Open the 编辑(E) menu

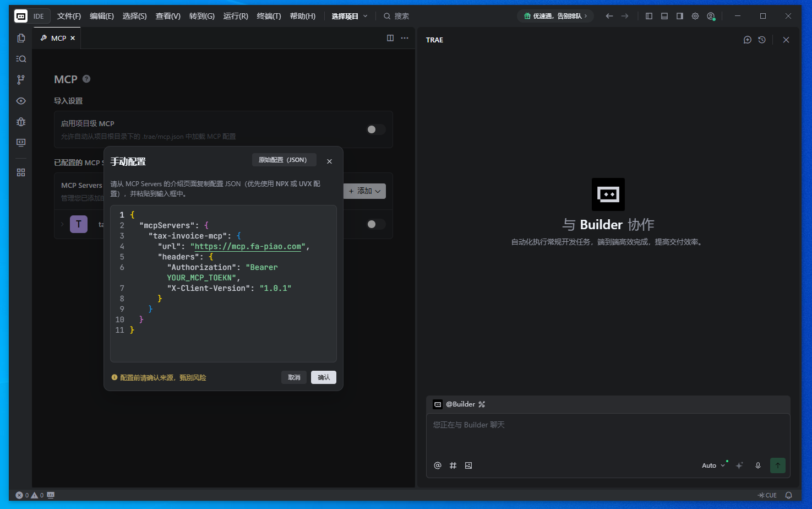(x=102, y=16)
